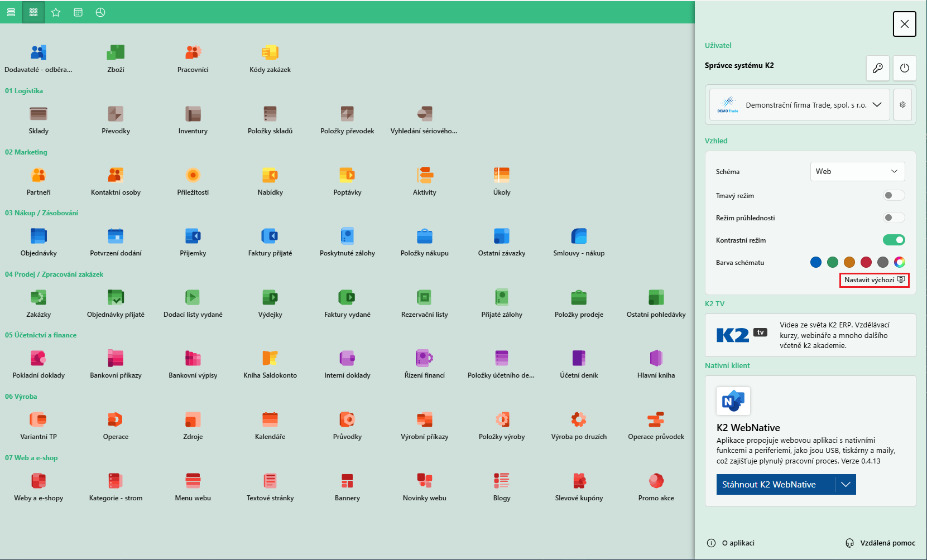This screenshot has height=560, width=927.
Task: Choose the red scheme color swatch
Action: coord(866,262)
